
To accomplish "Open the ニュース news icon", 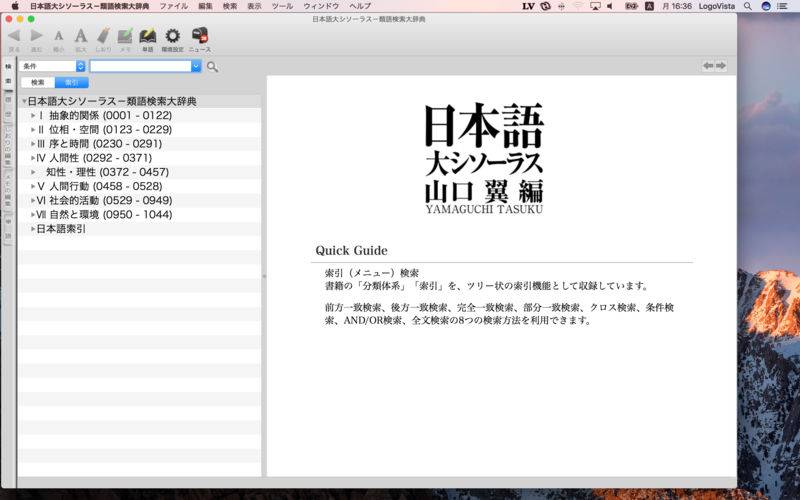I will (200, 35).
